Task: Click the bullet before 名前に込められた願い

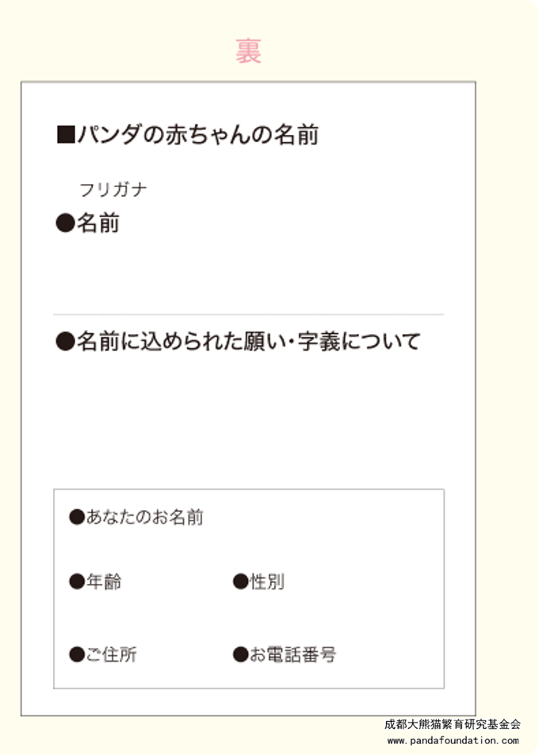Action: [64, 343]
